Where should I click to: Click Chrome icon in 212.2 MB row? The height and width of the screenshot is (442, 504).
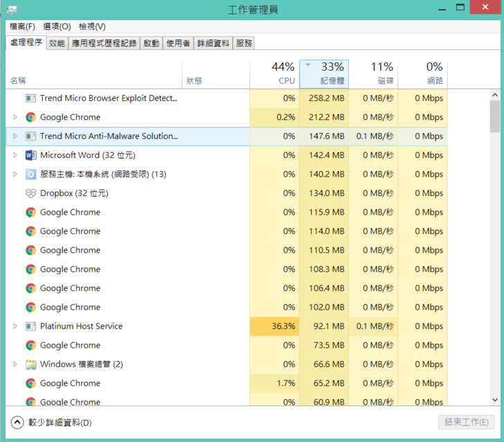[x=30, y=117]
